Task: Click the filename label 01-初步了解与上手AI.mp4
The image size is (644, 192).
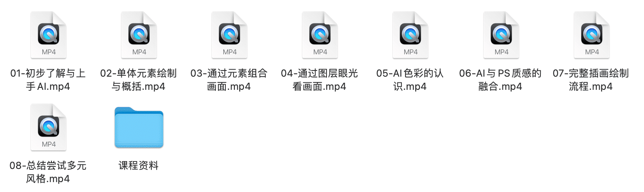Action: (48, 80)
